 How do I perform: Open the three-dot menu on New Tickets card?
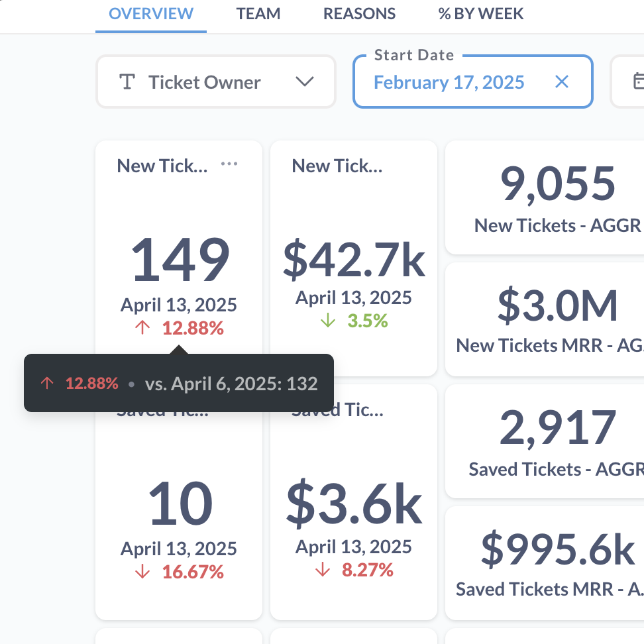click(229, 164)
